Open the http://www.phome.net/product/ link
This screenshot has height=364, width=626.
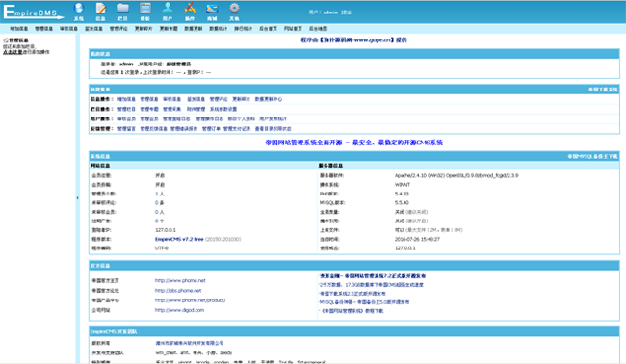tap(190, 300)
